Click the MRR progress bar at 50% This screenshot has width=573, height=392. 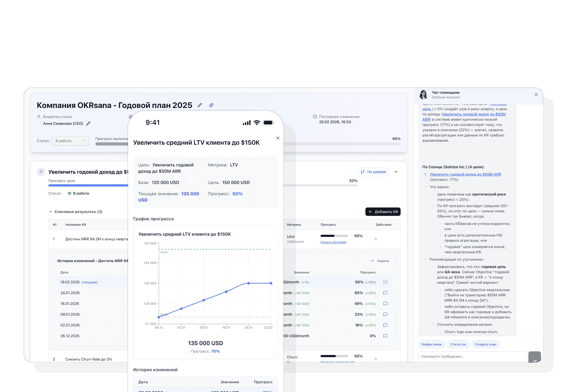click(x=334, y=236)
